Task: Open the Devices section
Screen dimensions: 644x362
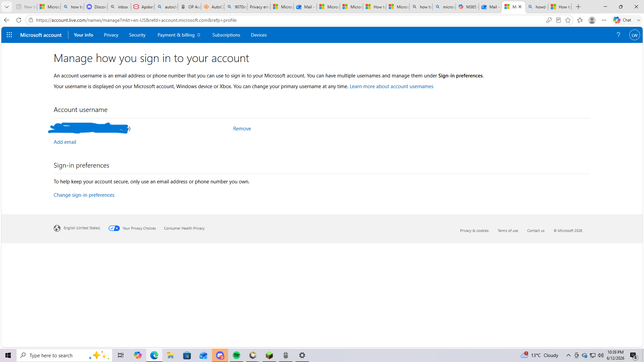Action: (x=259, y=35)
